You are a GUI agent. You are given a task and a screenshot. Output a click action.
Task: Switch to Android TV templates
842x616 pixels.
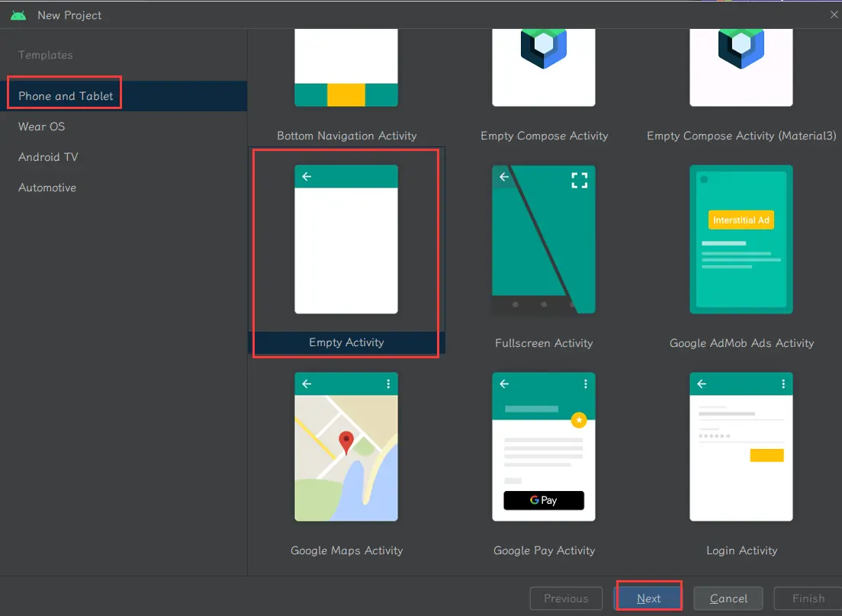[x=48, y=157]
